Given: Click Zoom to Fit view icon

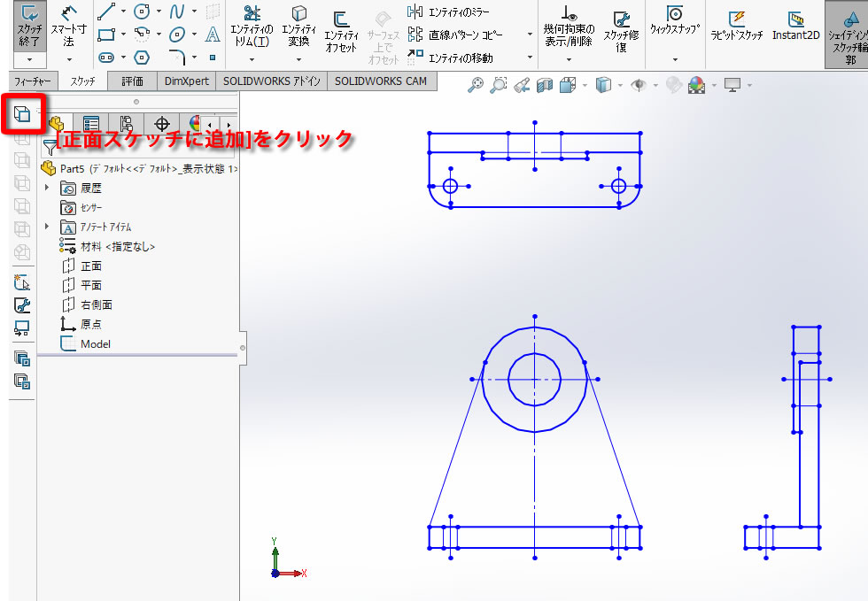Looking at the screenshot, I should click(x=476, y=85).
